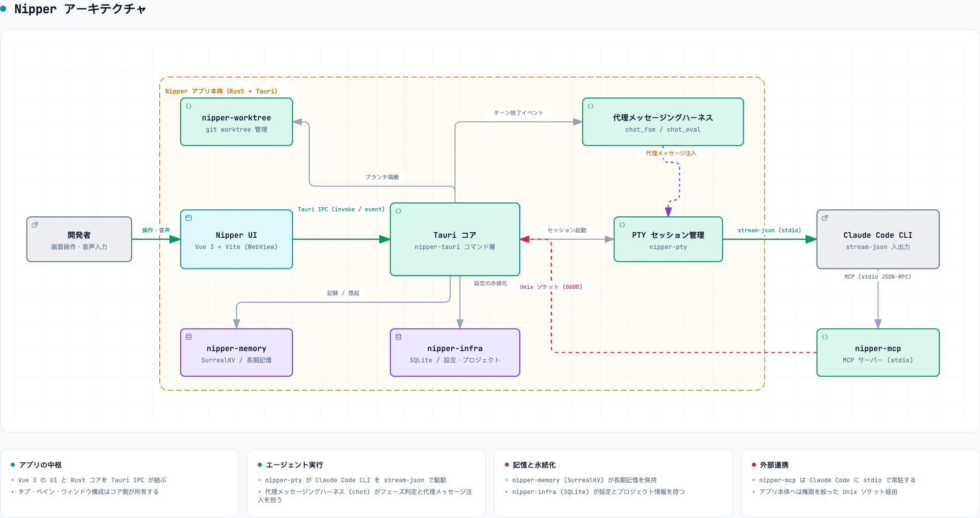
Task: Click the Nipper アーキテクチャ title
Action: coord(80,9)
